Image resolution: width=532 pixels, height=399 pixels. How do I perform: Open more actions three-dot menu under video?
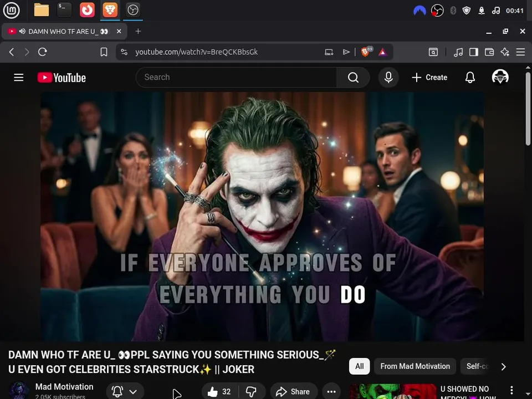tap(331, 392)
